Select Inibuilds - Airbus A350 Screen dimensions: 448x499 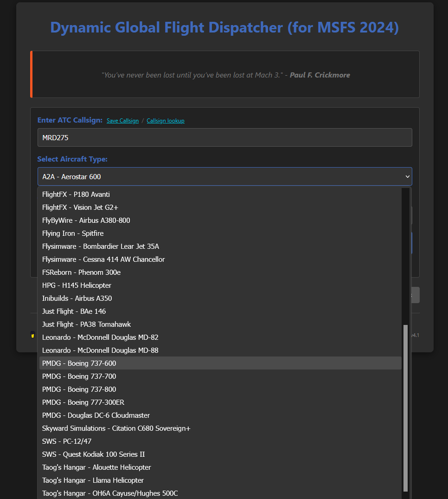click(220, 298)
